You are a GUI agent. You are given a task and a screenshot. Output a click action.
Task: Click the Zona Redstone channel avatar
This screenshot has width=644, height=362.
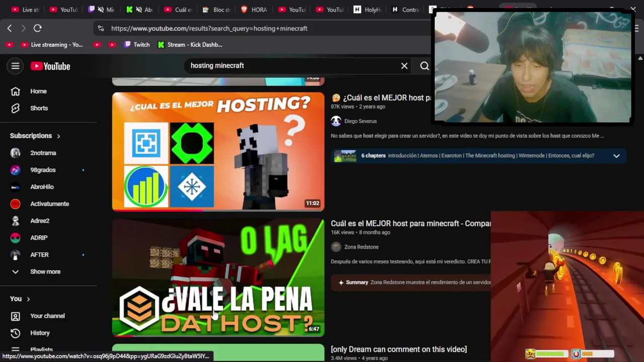click(336, 247)
